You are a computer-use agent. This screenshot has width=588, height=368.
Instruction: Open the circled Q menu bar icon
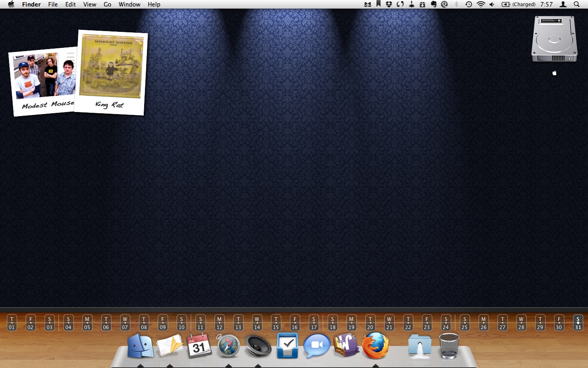pyautogui.click(x=445, y=4)
